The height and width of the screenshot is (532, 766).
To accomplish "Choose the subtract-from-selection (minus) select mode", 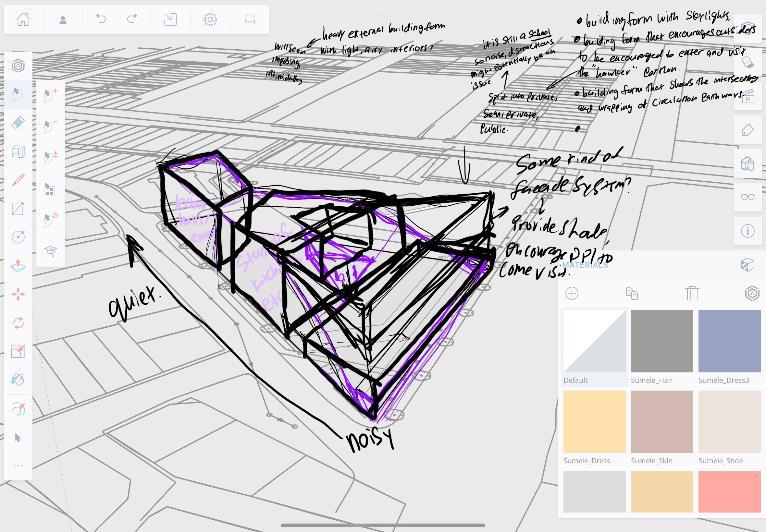I will (x=50, y=126).
